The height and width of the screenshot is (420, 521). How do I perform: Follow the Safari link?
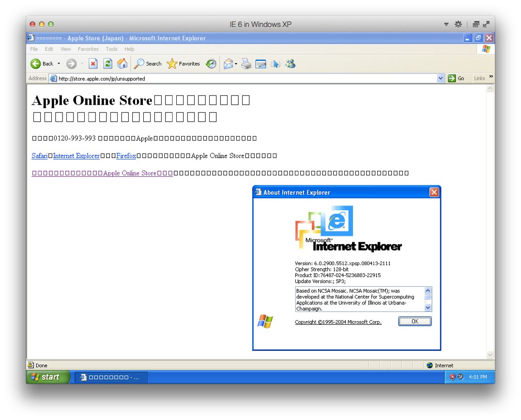pos(40,156)
